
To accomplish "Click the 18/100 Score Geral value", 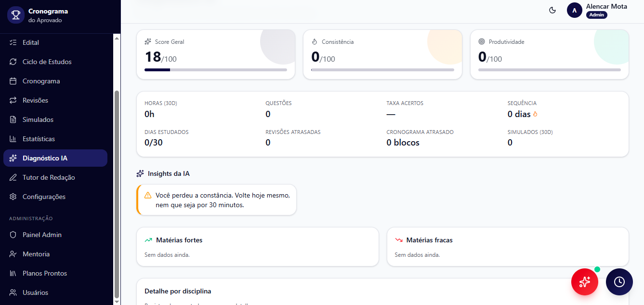I will [x=160, y=57].
